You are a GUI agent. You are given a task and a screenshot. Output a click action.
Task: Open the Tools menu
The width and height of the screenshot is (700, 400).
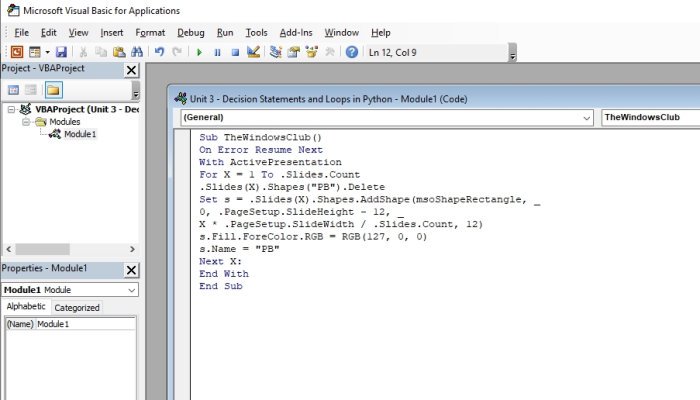pos(256,33)
